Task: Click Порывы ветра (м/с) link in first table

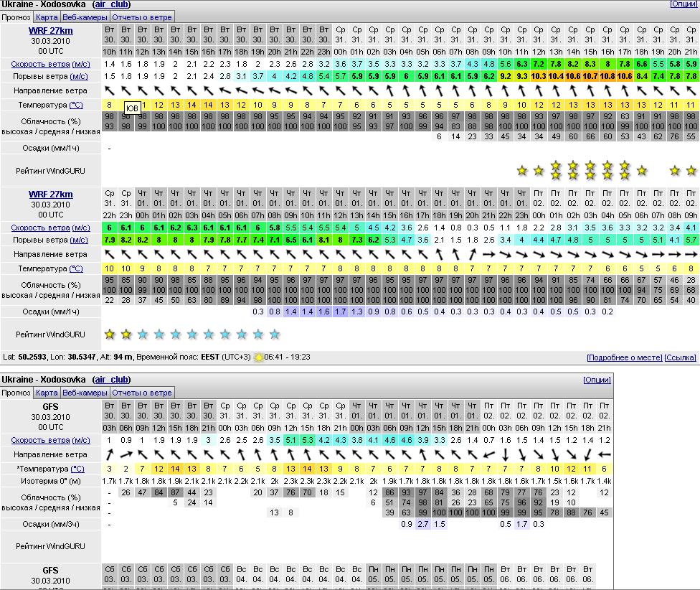Action: tap(49, 77)
